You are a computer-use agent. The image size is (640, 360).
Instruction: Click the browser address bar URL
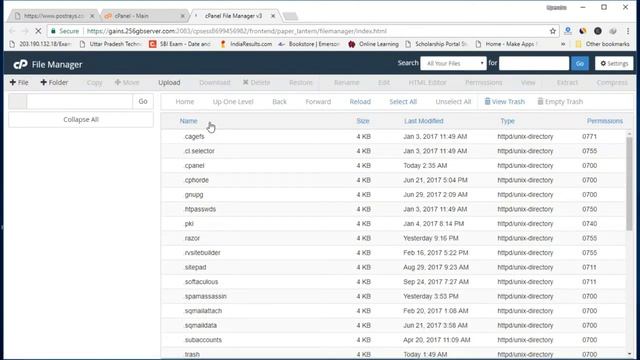pyautogui.click(x=237, y=31)
